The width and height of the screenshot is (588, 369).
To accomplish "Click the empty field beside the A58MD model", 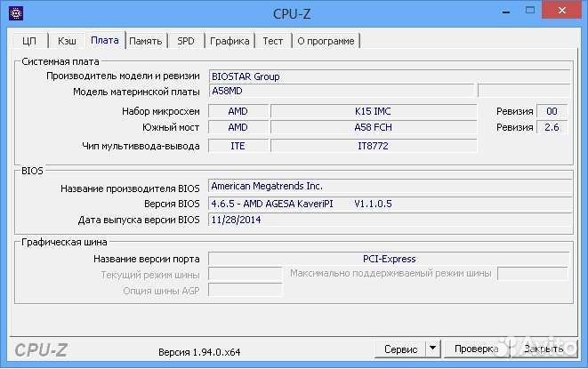I will [524, 91].
